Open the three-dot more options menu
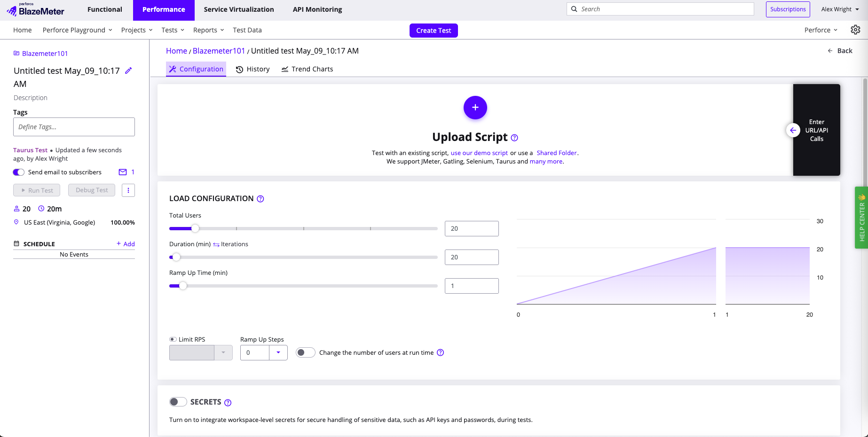868x437 pixels. coord(128,190)
